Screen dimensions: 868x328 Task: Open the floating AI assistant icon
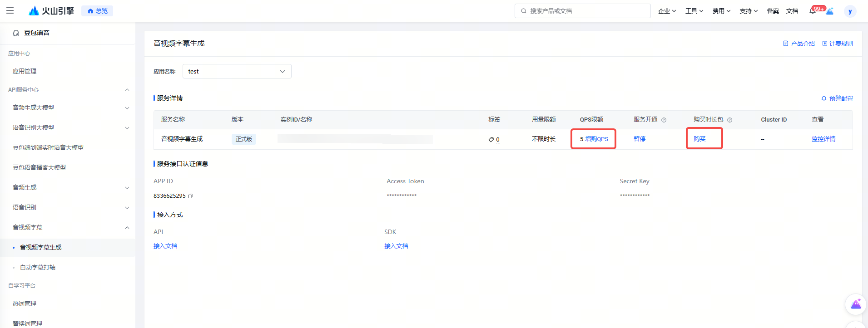pos(856,304)
